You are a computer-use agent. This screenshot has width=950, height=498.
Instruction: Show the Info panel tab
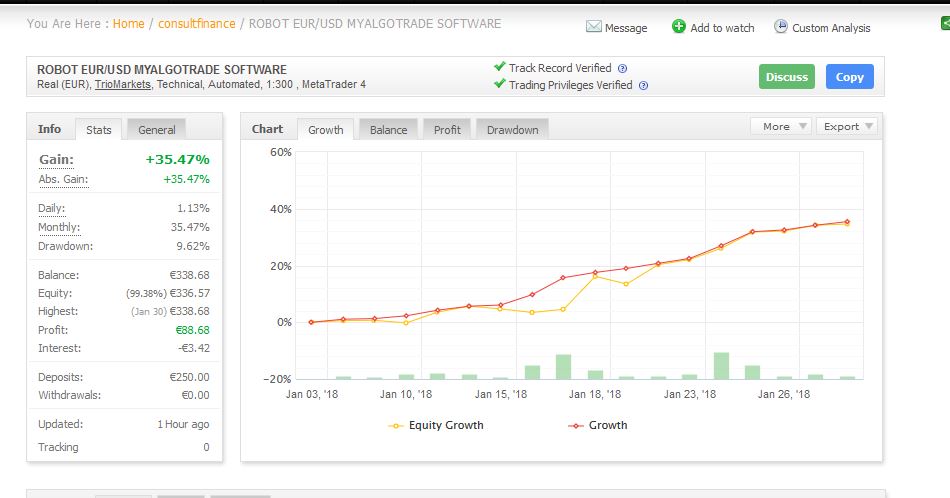click(x=49, y=129)
